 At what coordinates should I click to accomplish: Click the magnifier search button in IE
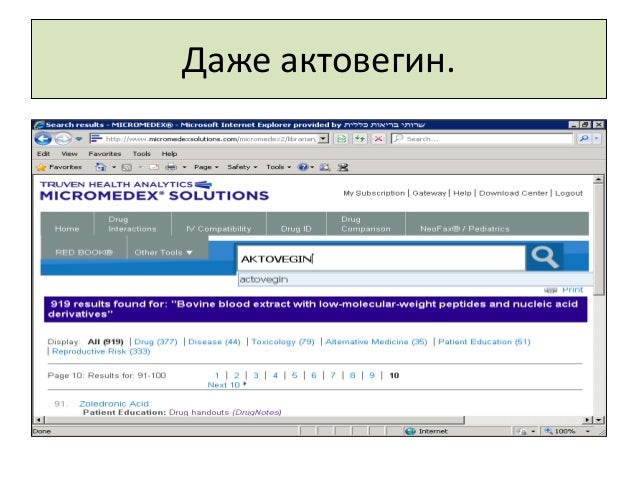(584, 138)
